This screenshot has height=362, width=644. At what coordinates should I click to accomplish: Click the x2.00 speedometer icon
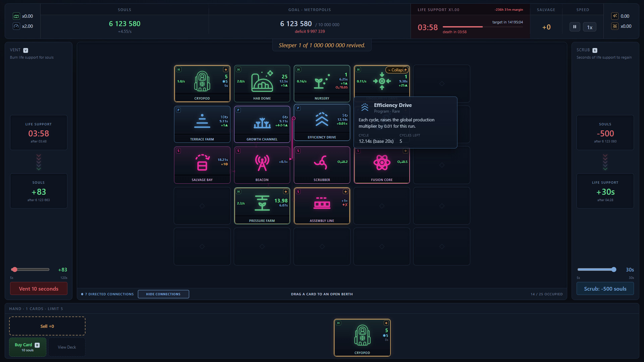(16, 26)
